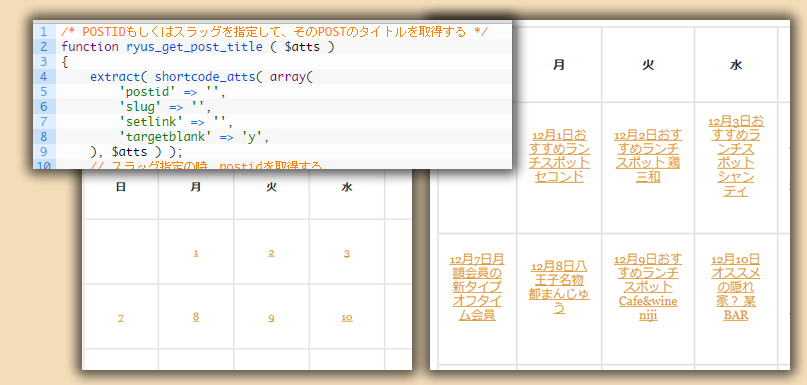The height and width of the screenshot is (385, 807).
Task: Click date 3 in the small calendar
Action: [347, 253]
